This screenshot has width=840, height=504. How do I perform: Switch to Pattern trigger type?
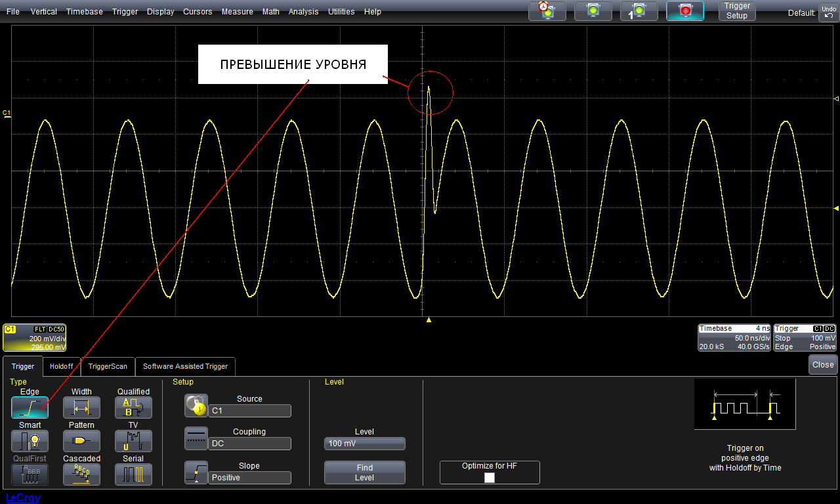[x=81, y=441]
